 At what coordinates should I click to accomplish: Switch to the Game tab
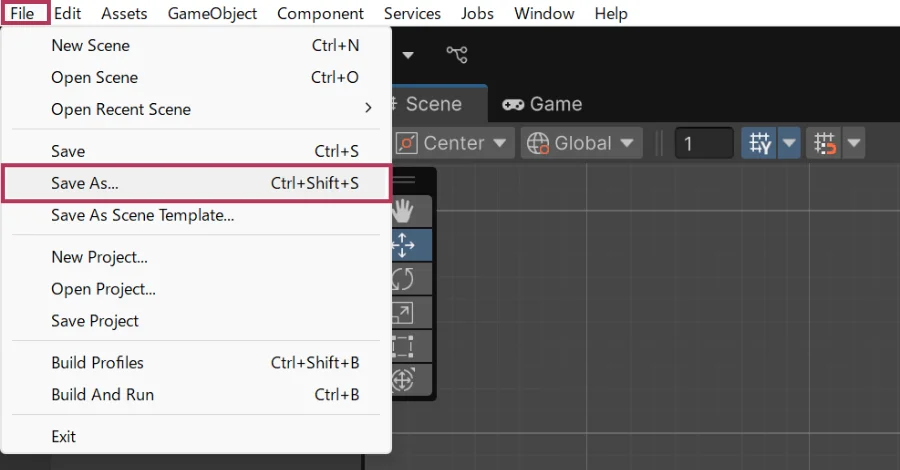click(x=542, y=104)
